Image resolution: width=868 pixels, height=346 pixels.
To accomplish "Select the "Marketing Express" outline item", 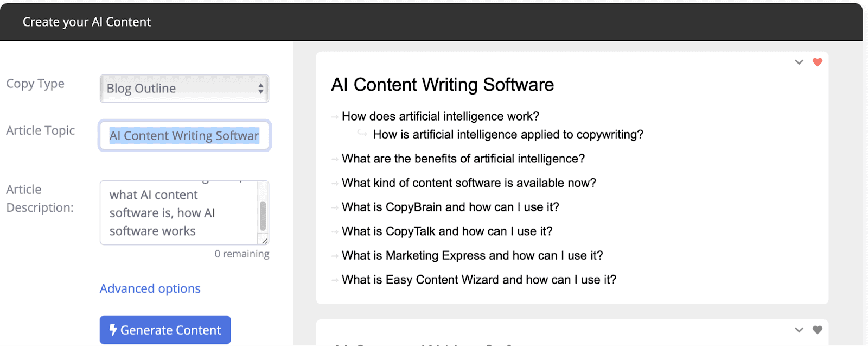I will 472,255.
